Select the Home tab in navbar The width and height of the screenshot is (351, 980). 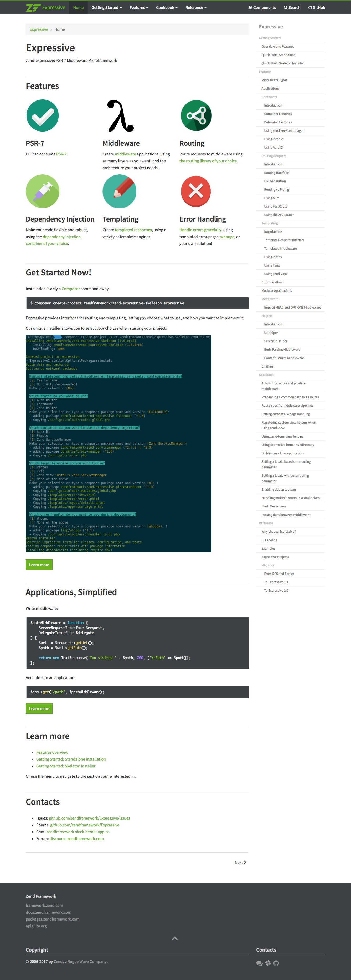(x=78, y=7)
